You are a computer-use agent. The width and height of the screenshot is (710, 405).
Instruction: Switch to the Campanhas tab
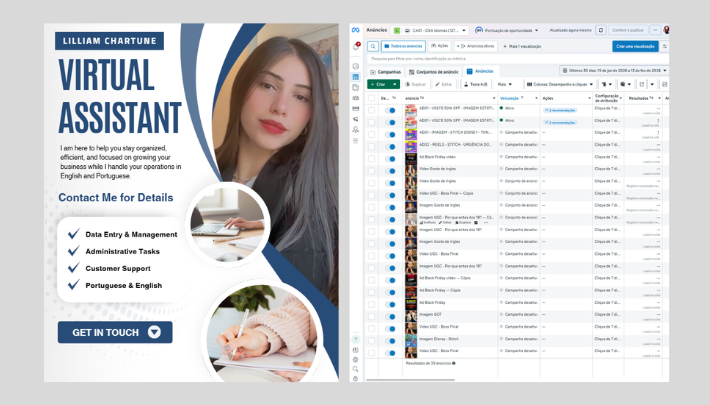click(x=387, y=71)
